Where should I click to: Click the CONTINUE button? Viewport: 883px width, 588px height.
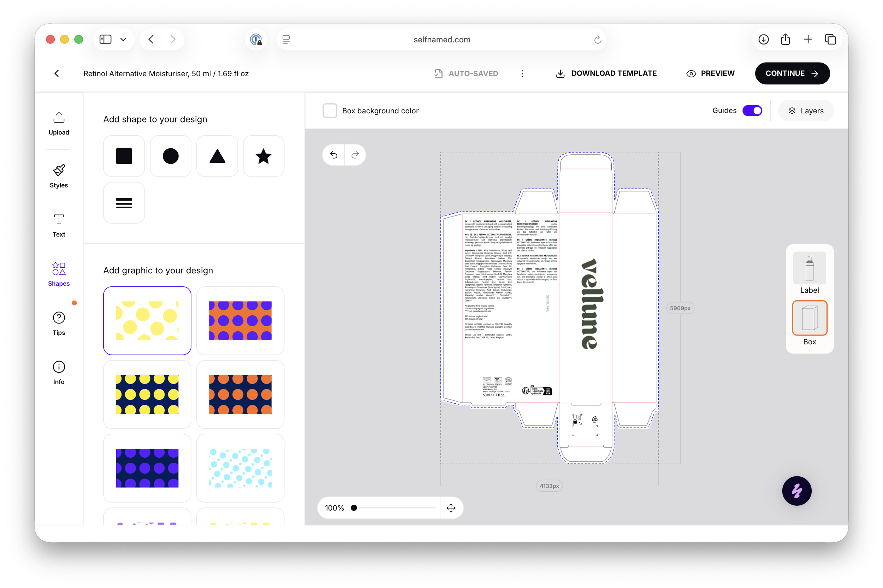point(792,73)
